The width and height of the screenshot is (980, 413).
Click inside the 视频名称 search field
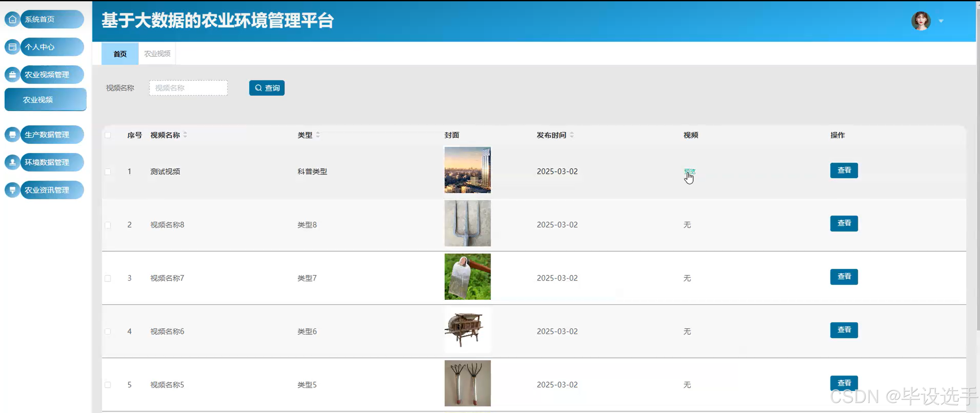188,88
